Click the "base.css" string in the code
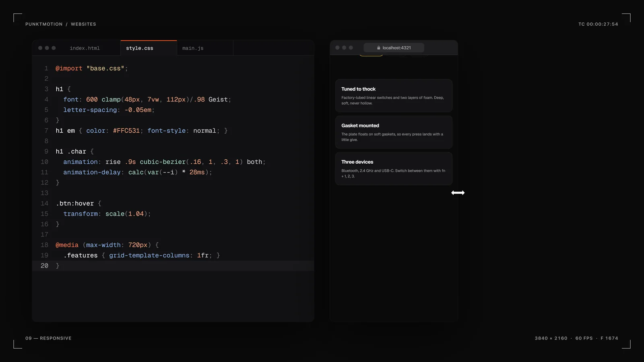The image size is (644, 362). tap(105, 68)
